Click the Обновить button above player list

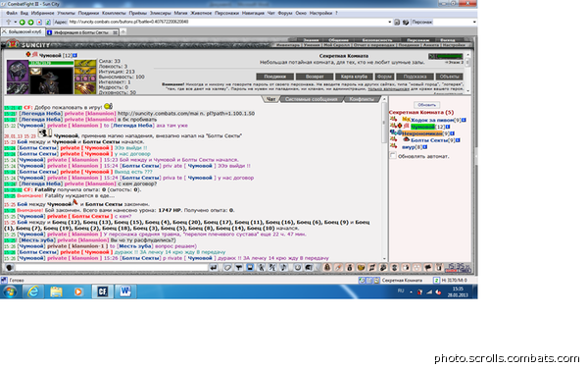(x=426, y=105)
